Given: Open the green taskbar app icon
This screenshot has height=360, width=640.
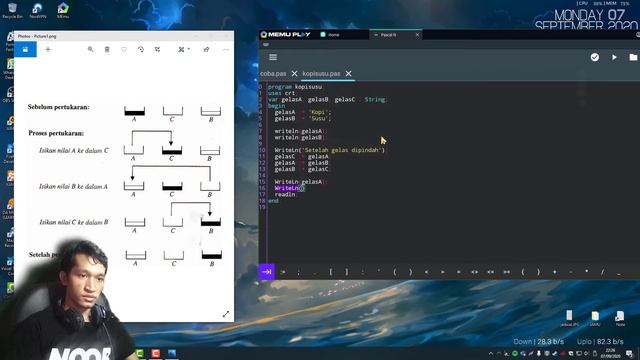Looking at the screenshot, I should click(x=140, y=353).
